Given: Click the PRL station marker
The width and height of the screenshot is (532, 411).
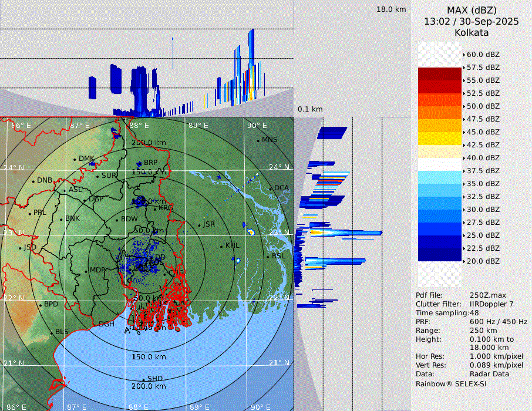Looking at the screenshot, I should tap(29, 213).
